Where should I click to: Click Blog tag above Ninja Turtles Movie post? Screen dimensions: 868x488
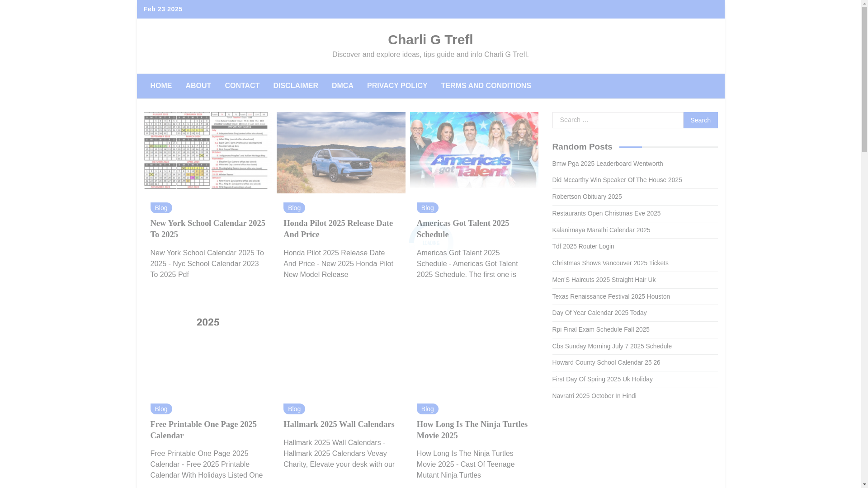[428, 409]
